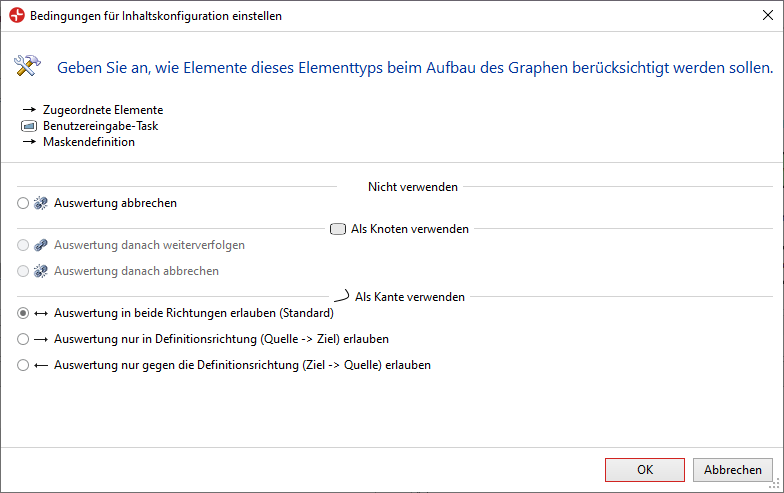Click the chain-link icon beside Auswertung danach weiterverfolgen
This screenshot has width=784, height=493.
(40, 245)
